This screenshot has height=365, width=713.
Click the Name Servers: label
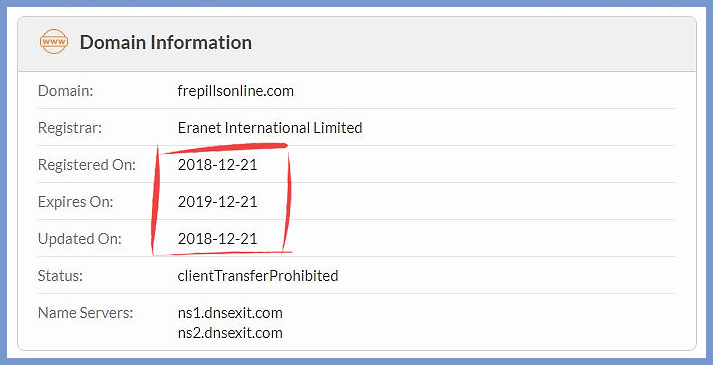click(x=85, y=313)
